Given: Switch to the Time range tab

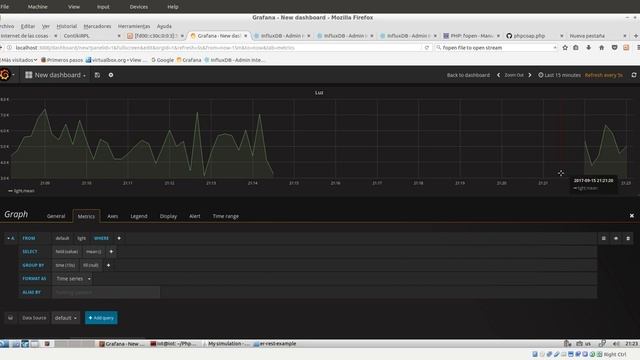Looking at the screenshot, I should tap(226, 216).
